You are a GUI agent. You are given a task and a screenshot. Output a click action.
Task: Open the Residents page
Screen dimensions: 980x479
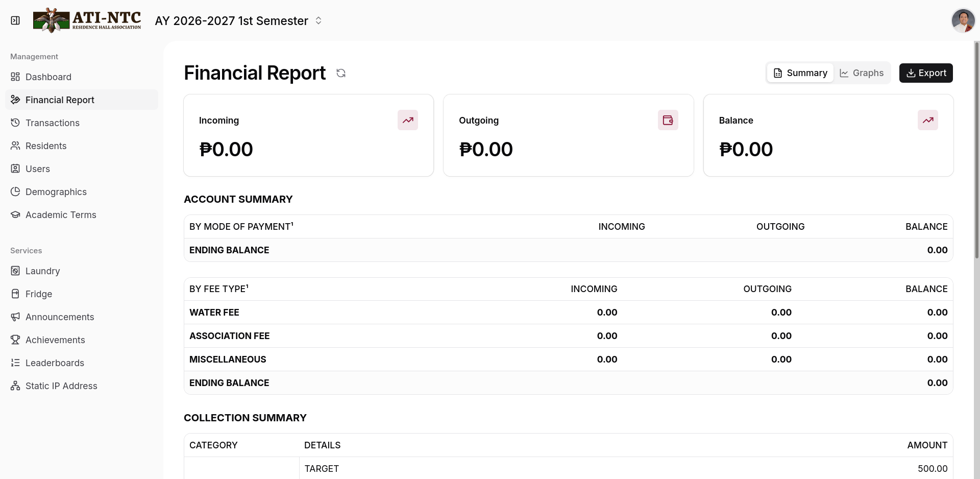tap(82, 146)
